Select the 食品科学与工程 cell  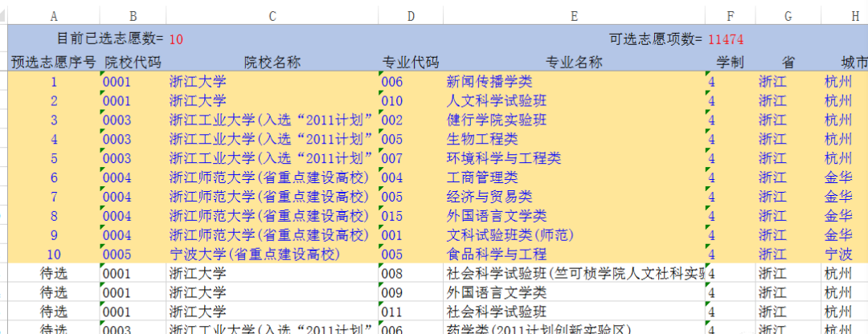[496, 255]
